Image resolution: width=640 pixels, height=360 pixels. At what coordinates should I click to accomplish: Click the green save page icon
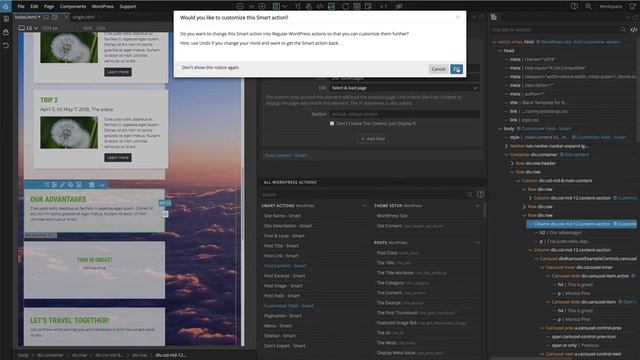click(276, 6)
